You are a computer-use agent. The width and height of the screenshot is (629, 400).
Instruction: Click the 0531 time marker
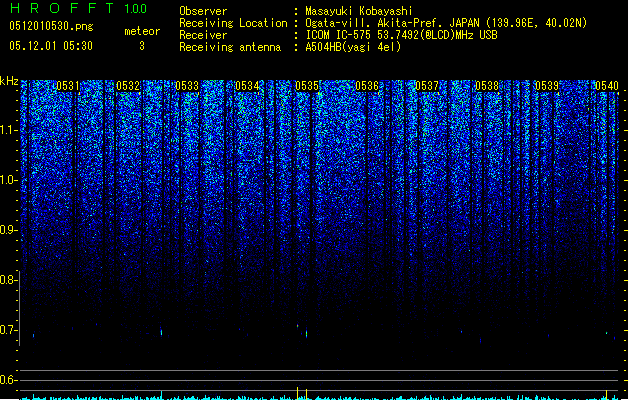pos(68,86)
